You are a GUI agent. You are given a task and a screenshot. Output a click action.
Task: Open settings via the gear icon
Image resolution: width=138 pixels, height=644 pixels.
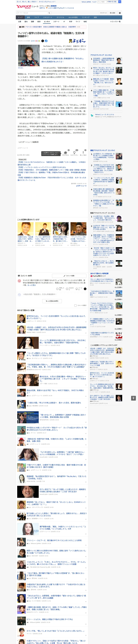coord(120,13)
